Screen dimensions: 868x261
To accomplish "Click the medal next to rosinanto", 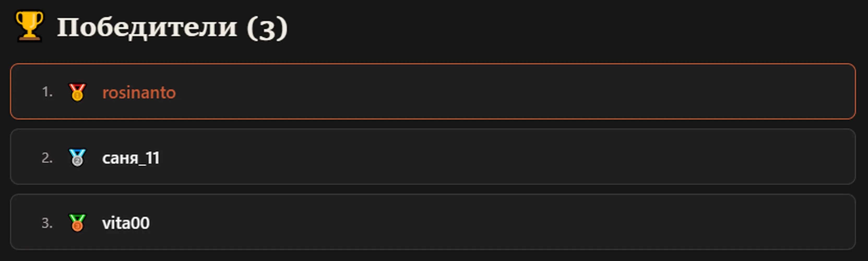I will (x=77, y=92).
